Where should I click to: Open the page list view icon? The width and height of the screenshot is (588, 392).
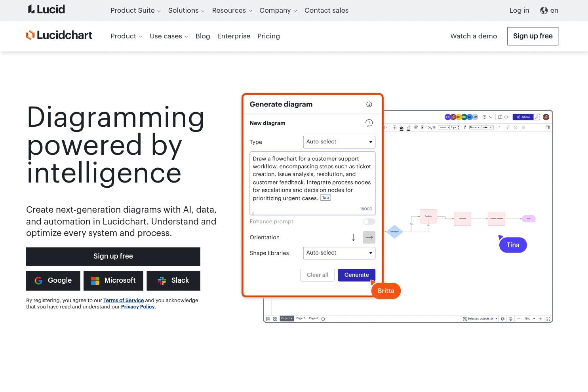(x=268, y=319)
